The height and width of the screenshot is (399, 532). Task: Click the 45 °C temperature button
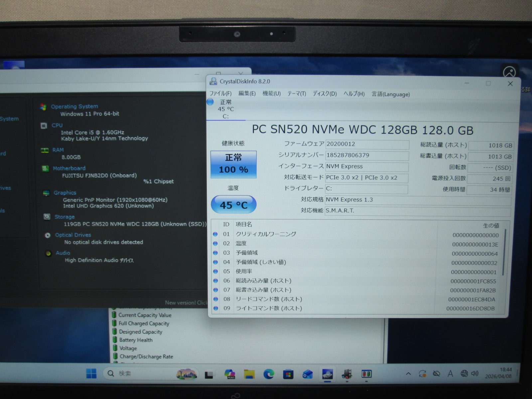[x=233, y=205]
